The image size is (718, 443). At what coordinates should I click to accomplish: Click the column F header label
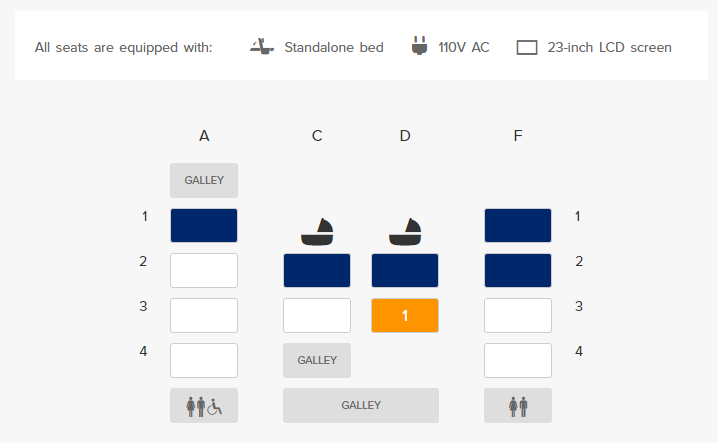518,136
